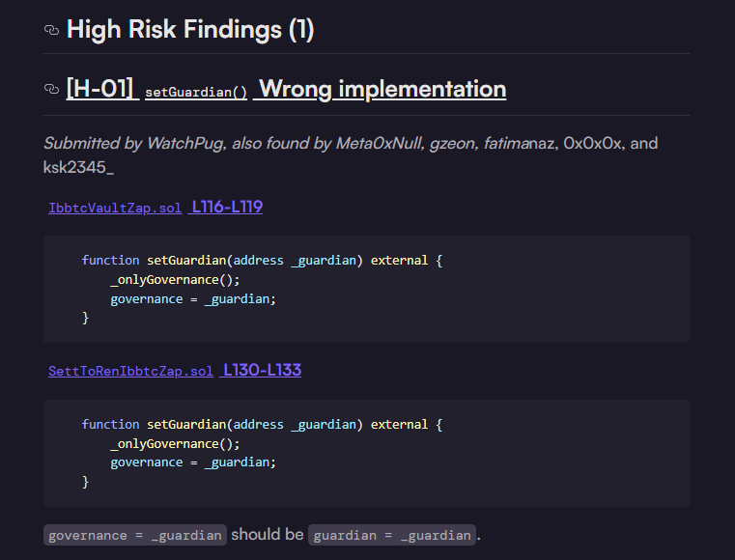Click anchor link icon beside H-01 heading

click(x=51, y=89)
